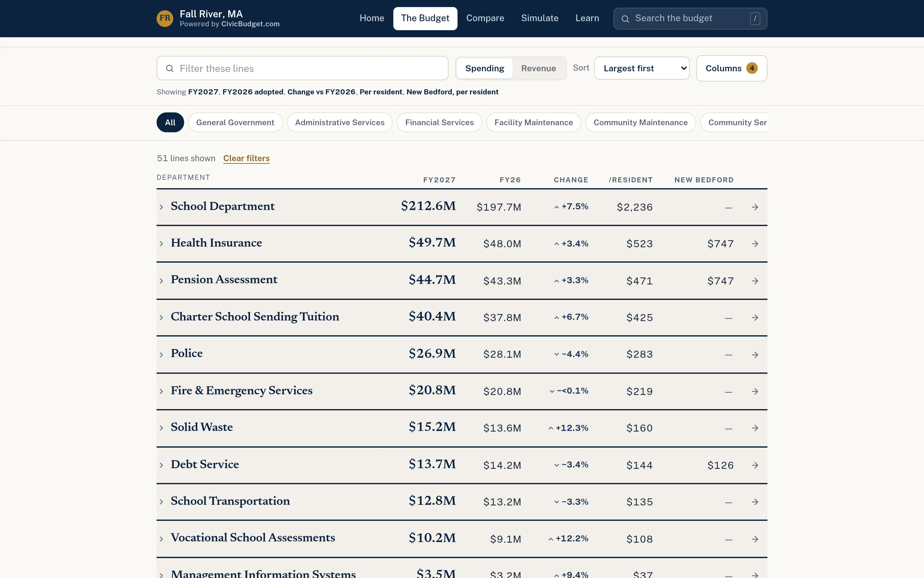Open School Transportation row arrow

755,502
